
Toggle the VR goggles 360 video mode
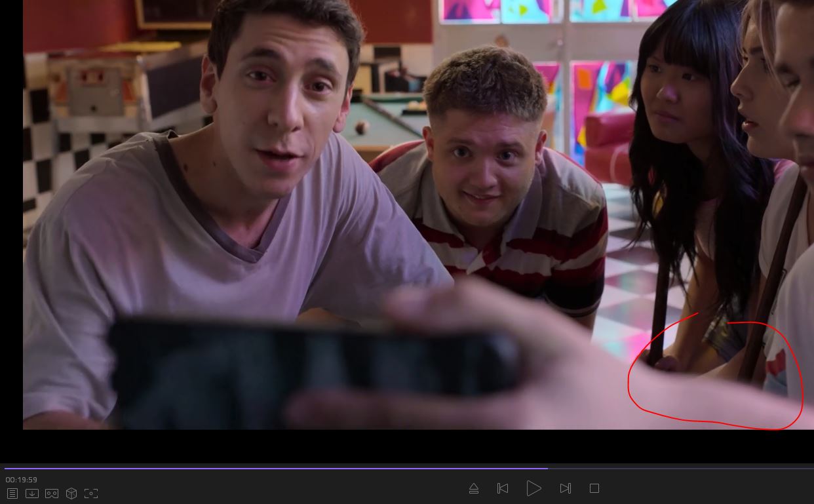52,494
